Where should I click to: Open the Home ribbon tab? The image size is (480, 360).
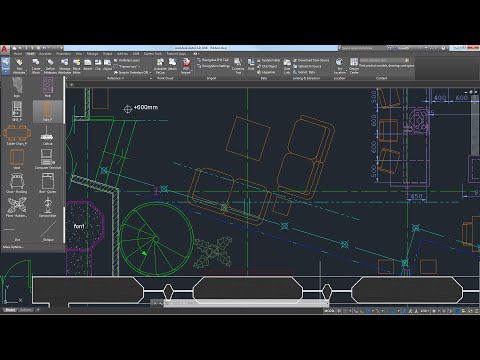18,54
